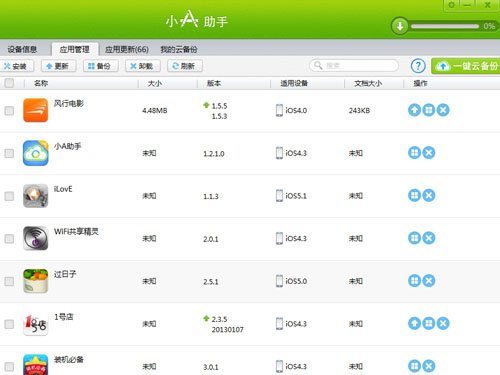Viewport: 500px width, 375px height.
Task: Sort by the 大小 column header
Action: (155, 83)
